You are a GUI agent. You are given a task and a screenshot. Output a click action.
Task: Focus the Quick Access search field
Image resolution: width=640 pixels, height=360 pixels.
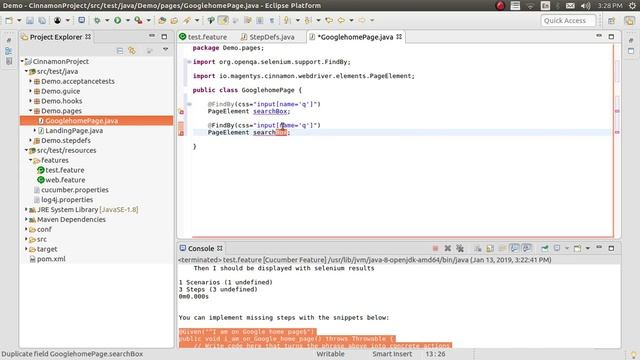coord(568,20)
